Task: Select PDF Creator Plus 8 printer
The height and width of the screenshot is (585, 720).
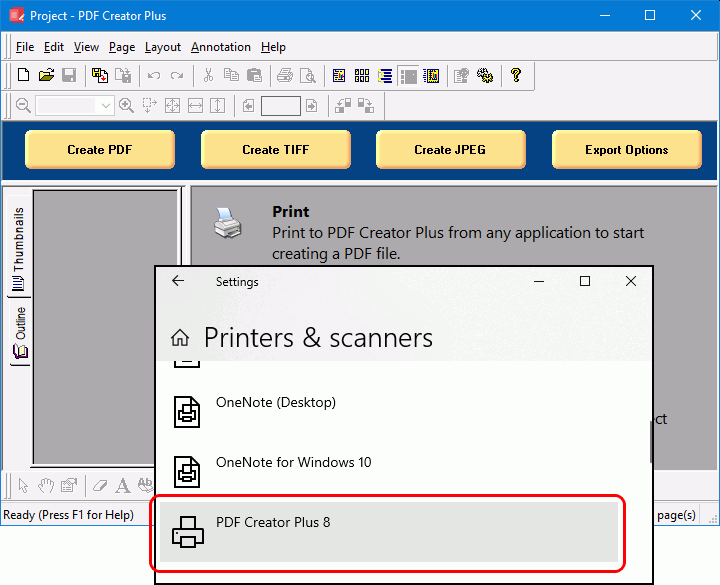Action: click(x=389, y=532)
